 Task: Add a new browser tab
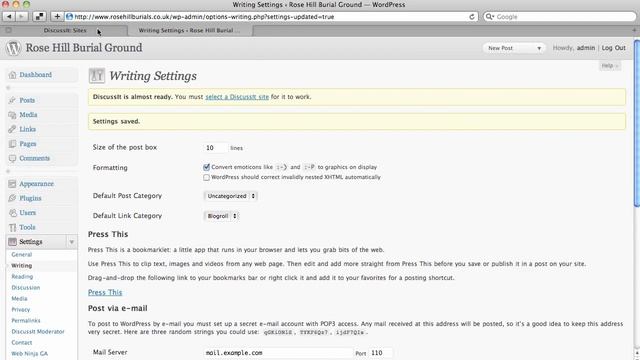634,30
